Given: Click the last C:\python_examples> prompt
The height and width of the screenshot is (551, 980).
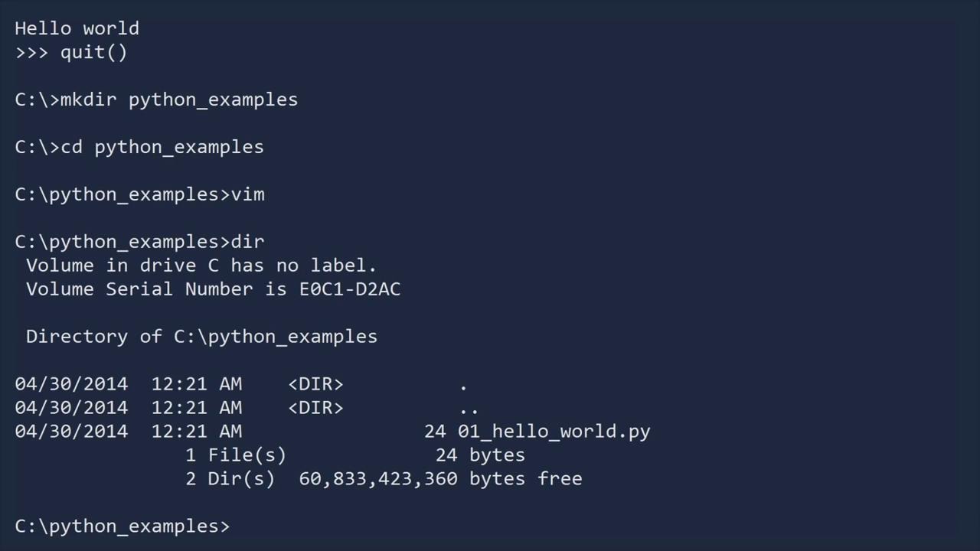Looking at the screenshot, I should (x=122, y=527).
